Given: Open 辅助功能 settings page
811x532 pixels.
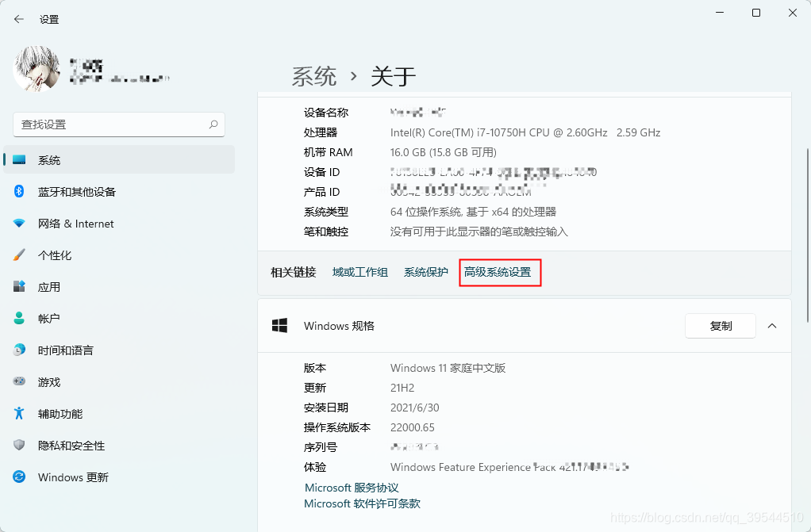Looking at the screenshot, I should tap(119, 414).
